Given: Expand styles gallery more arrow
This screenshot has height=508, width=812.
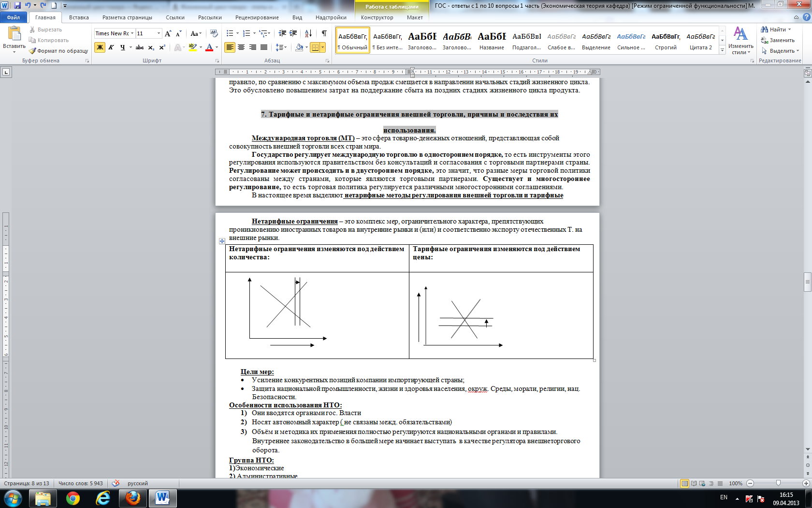Looking at the screenshot, I should [x=723, y=50].
